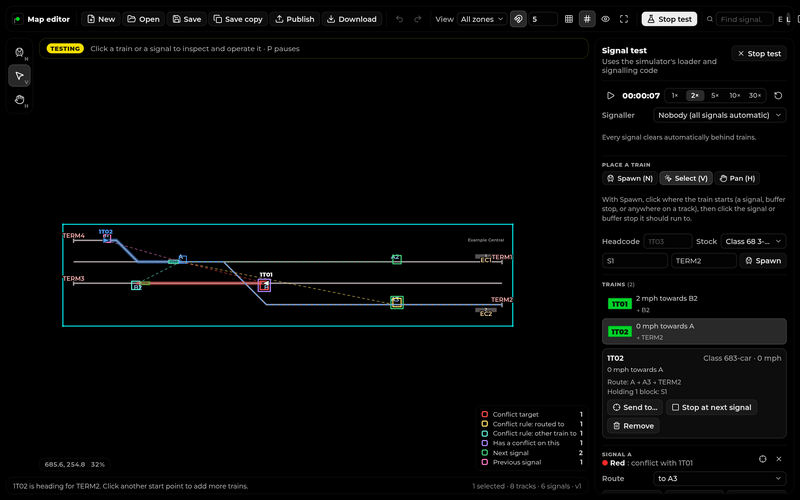Click the undo arrow icon
Screen dimensions: 800x500
click(399, 19)
